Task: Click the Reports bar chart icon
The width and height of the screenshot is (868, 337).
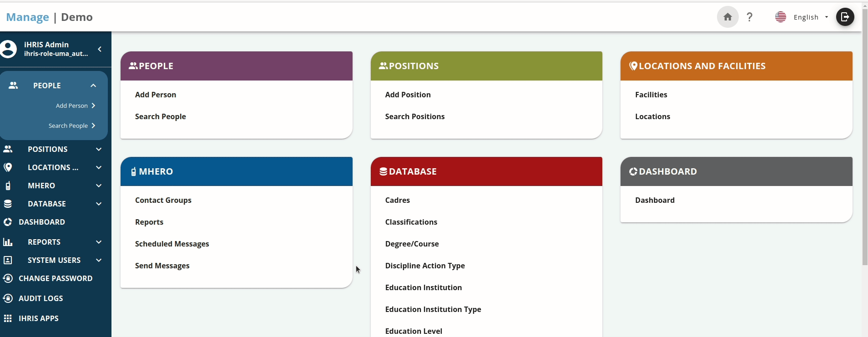Action: [x=8, y=242]
